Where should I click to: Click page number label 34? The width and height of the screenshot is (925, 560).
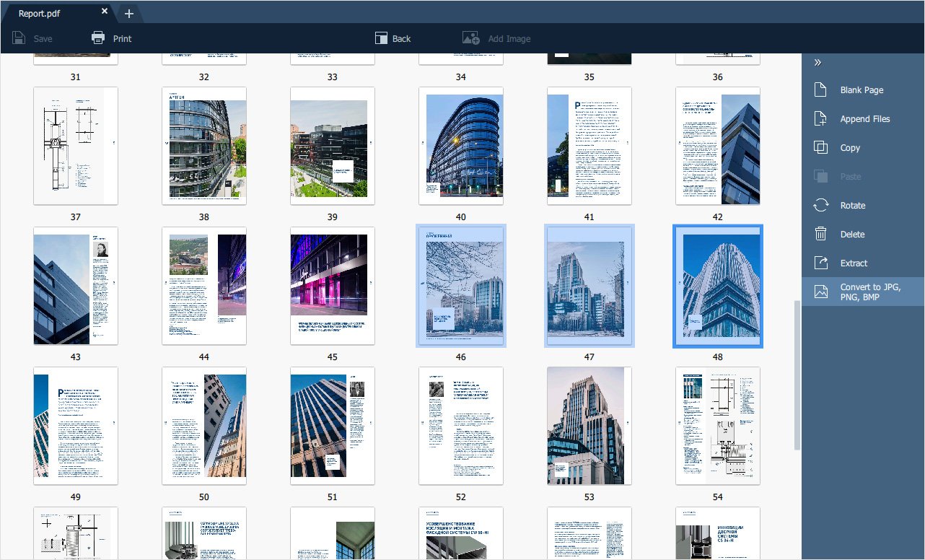pyautogui.click(x=461, y=77)
